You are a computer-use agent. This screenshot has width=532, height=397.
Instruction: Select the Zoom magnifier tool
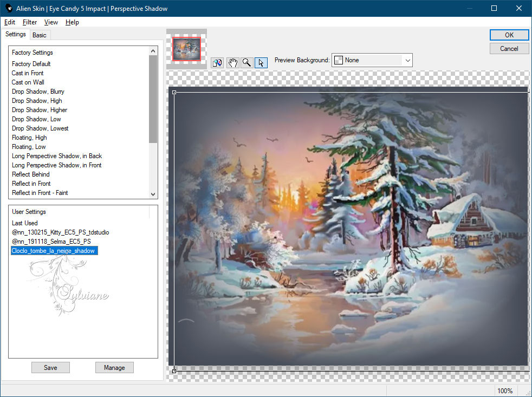tap(246, 63)
